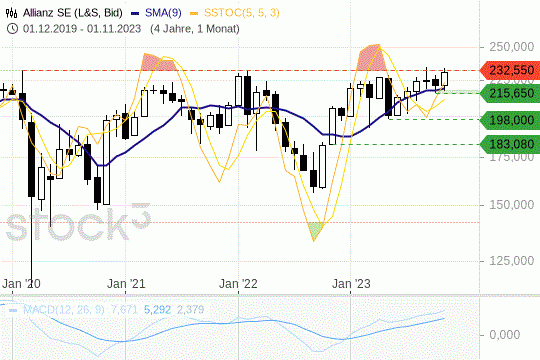Select the SSTOC(5, 5, 3) indicator label
This screenshot has width=540, height=360.
(x=241, y=13)
